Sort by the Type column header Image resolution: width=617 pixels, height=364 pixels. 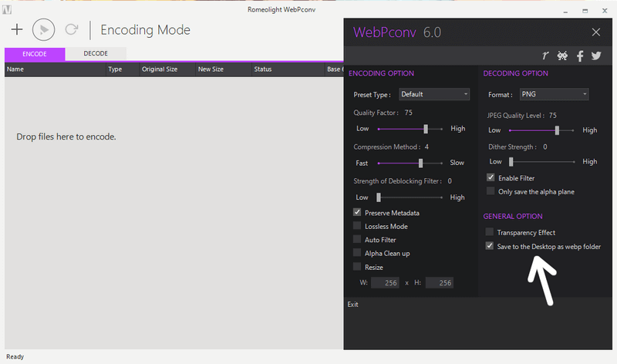(123, 69)
